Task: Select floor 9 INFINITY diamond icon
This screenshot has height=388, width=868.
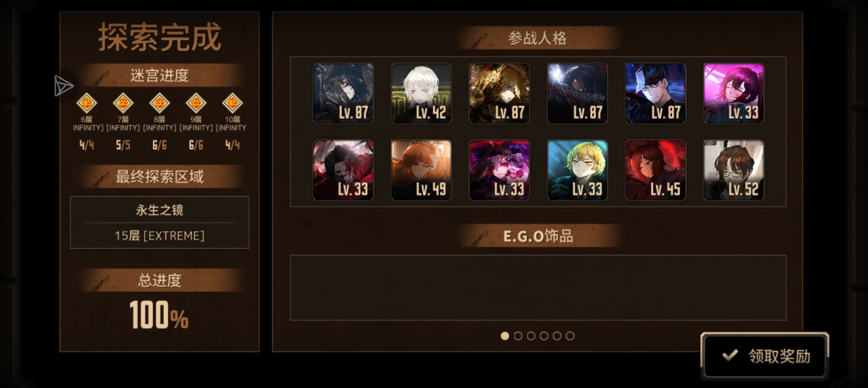Action: [x=196, y=102]
